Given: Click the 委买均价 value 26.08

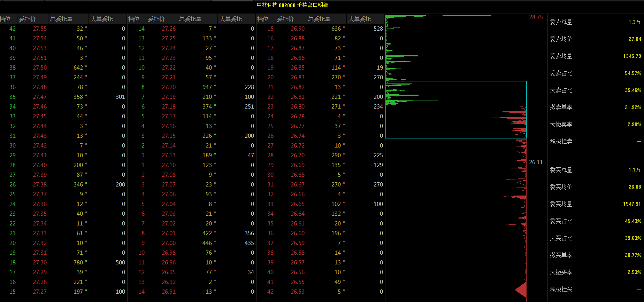Looking at the screenshot, I should coord(635,187).
